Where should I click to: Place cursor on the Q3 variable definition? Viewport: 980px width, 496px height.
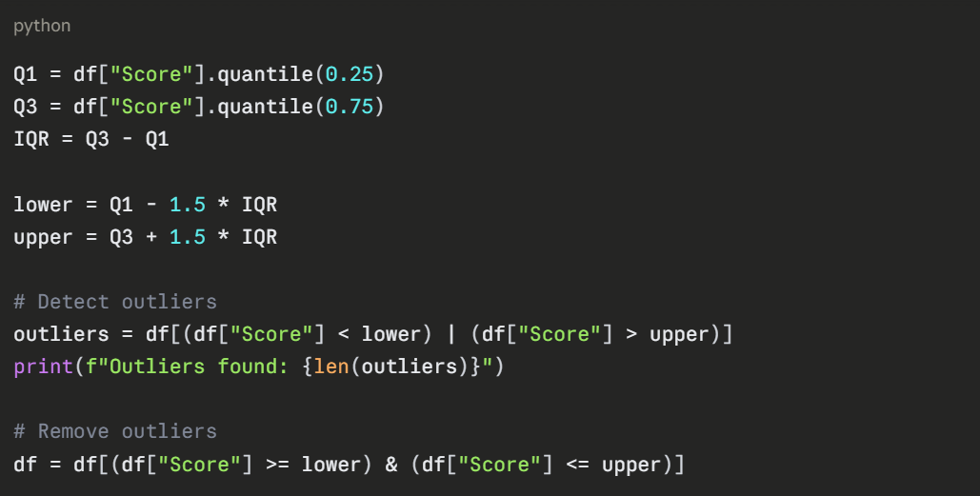point(25,107)
